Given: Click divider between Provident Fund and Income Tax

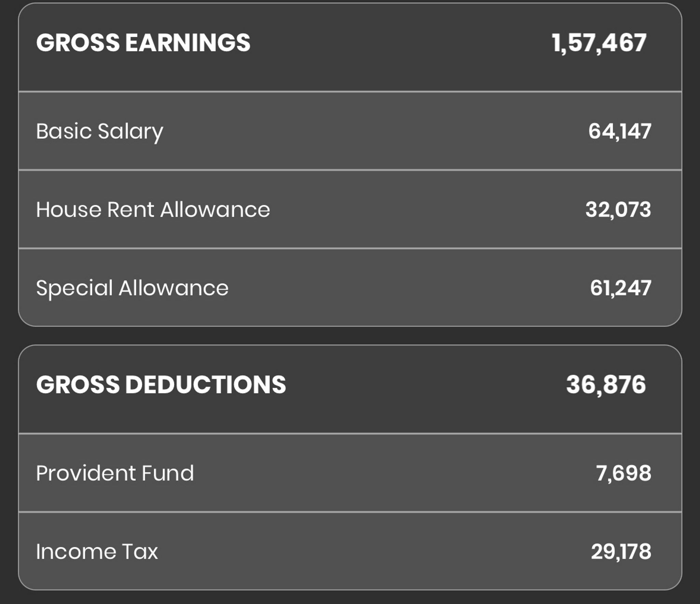Looking at the screenshot, I should (350, 512).
